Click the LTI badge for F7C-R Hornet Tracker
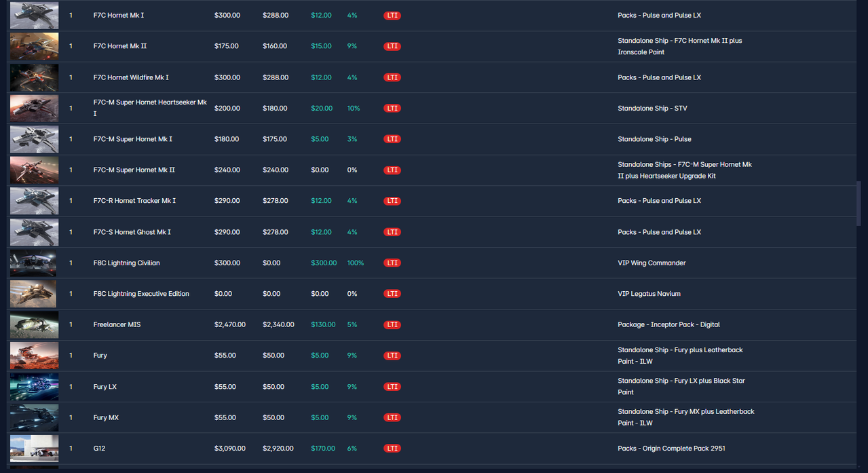The height and width of the screenshot is (473, 868). [392, 201]
